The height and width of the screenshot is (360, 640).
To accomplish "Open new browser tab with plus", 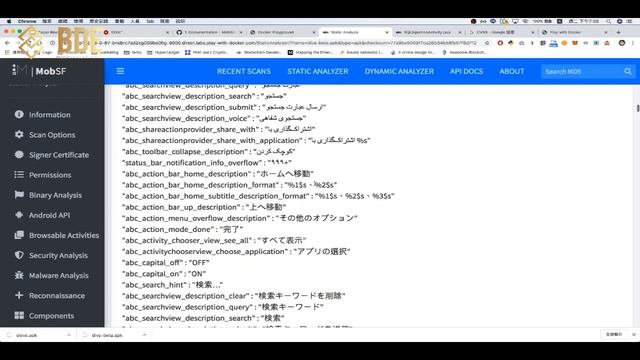I will coord(618,32).
